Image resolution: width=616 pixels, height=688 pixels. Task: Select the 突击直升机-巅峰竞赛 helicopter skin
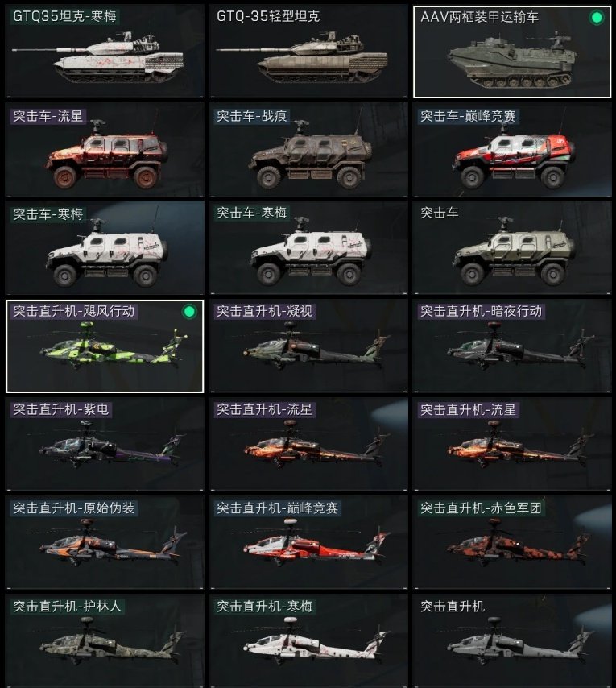pos(308,542)
